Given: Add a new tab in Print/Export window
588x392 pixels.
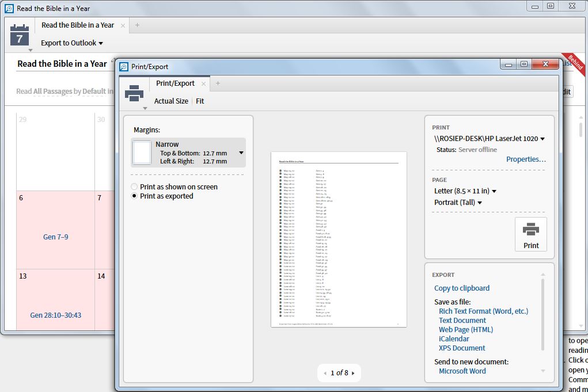Looking at the screenshot, I should [218, 83].
